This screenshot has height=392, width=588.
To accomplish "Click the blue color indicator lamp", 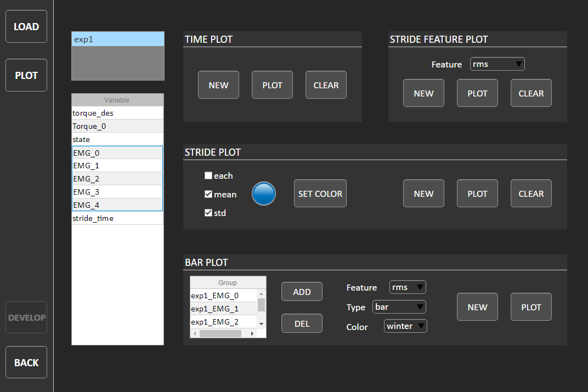I will (264, 194).
